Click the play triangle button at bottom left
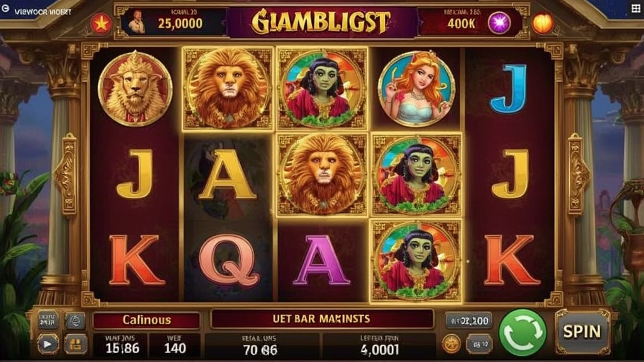Viewport: 644px width, 362px height. (48, 344)
